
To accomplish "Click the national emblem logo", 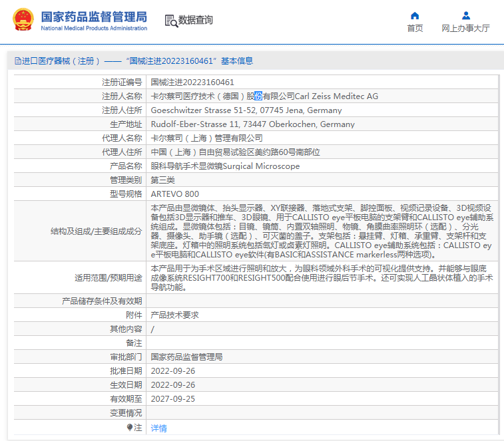I will [x=22, y=21].
